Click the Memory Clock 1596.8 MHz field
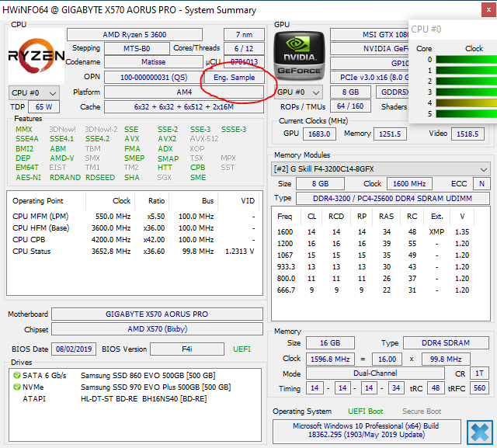 click(x=330, y=359)
